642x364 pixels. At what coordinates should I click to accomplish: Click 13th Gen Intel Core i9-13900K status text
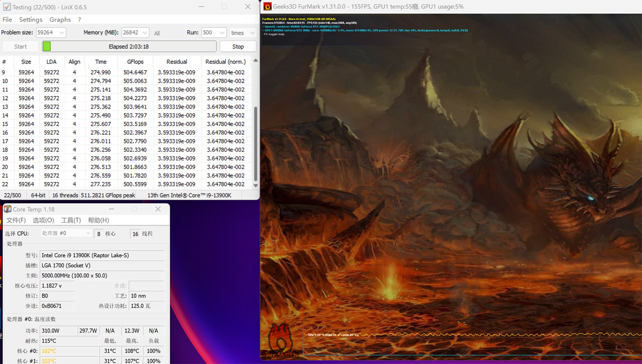point(189,195)
